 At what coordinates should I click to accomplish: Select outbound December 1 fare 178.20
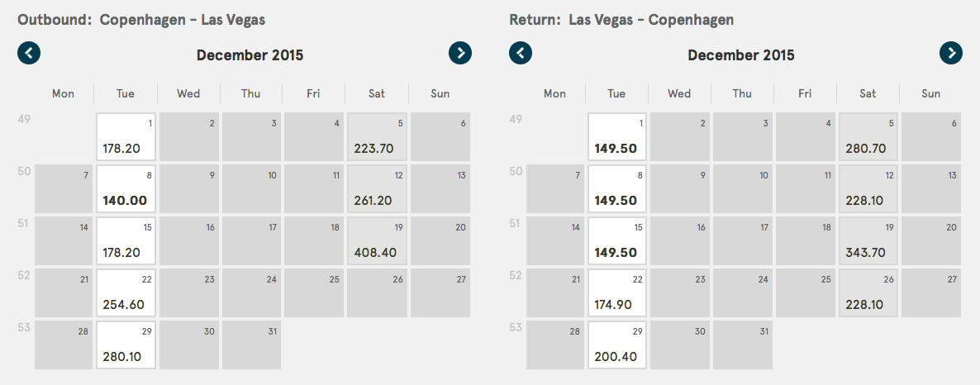point(126,137)
